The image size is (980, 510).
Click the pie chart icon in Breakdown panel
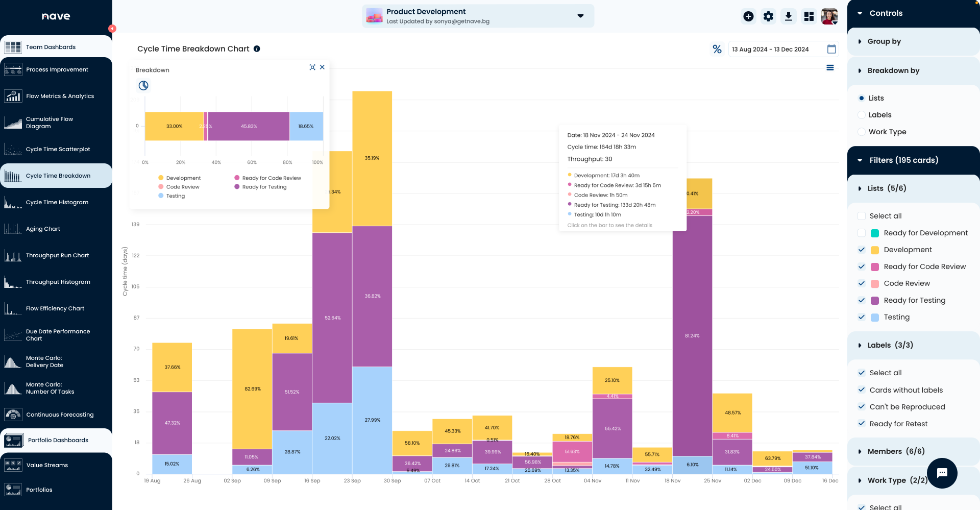click(143, 86)
